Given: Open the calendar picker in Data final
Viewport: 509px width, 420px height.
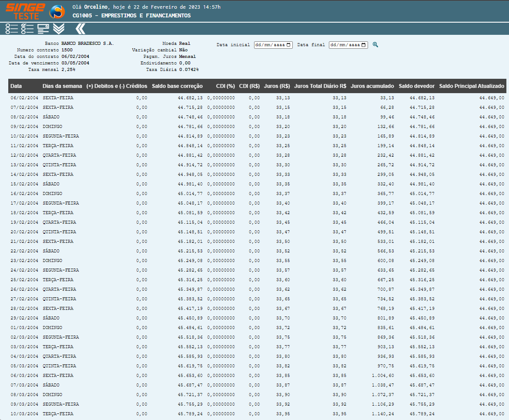Looking at the screenshot, I should [364, 45].
